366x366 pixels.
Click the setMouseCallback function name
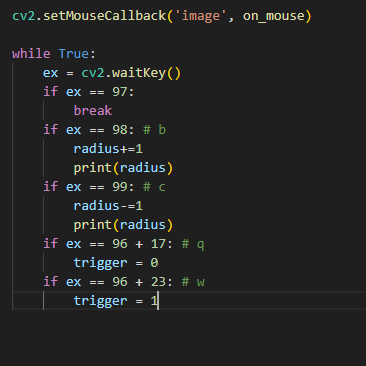[x=105, y=16]
